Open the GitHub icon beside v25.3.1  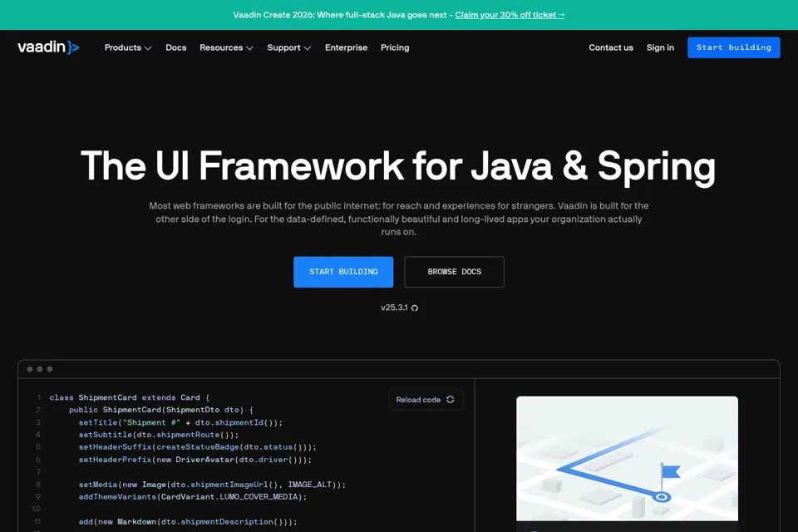(415, 308)
